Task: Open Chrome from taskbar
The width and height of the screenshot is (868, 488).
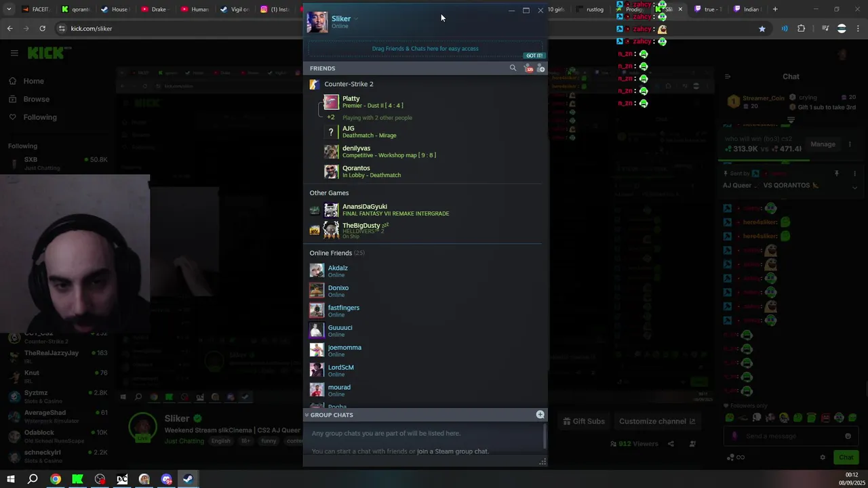Action: coord(56,479)
